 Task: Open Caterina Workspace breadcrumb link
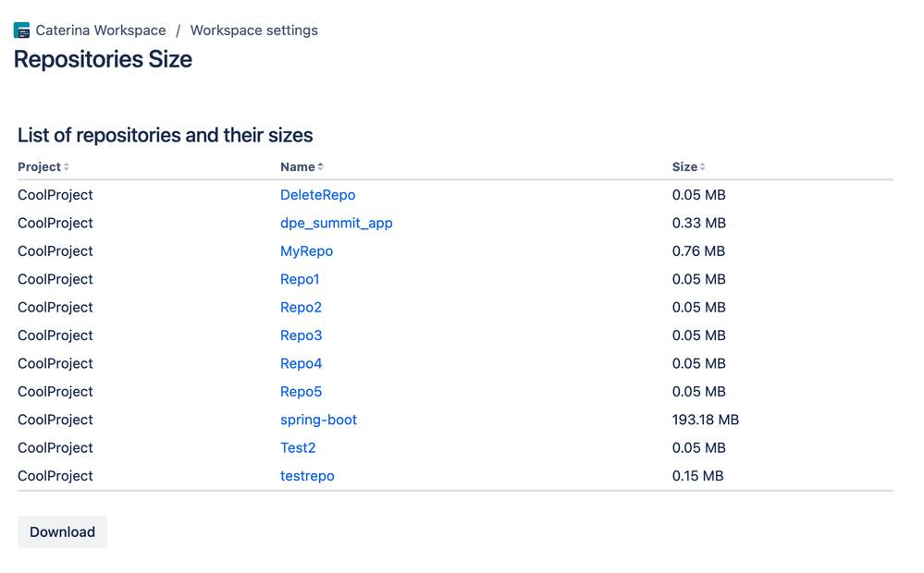click(x=101, y=30)
